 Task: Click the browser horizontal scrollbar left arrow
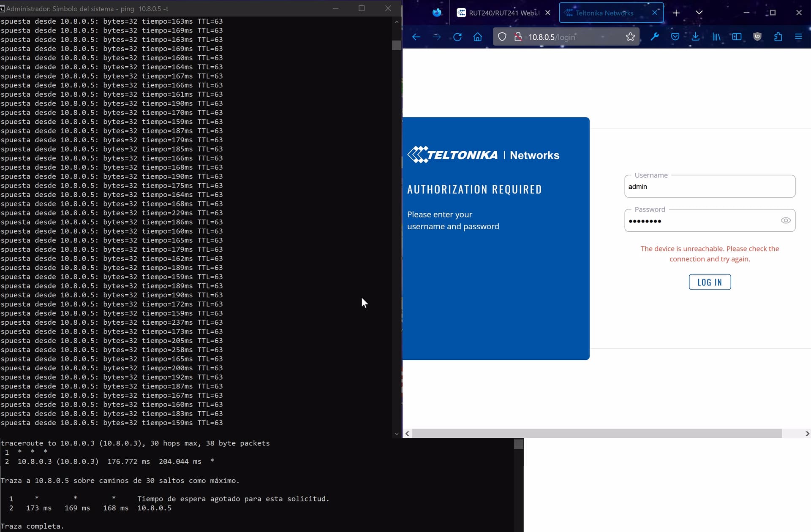407,434
